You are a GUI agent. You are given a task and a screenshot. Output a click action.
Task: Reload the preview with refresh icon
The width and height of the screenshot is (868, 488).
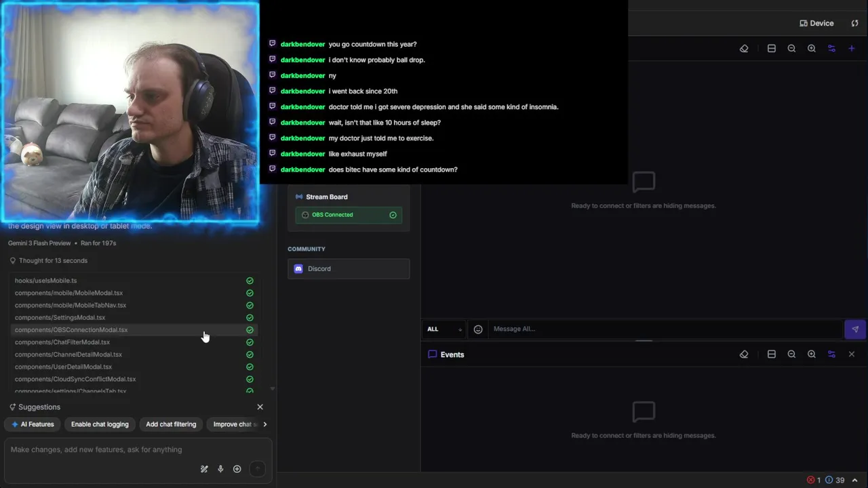tap(854, 23)
